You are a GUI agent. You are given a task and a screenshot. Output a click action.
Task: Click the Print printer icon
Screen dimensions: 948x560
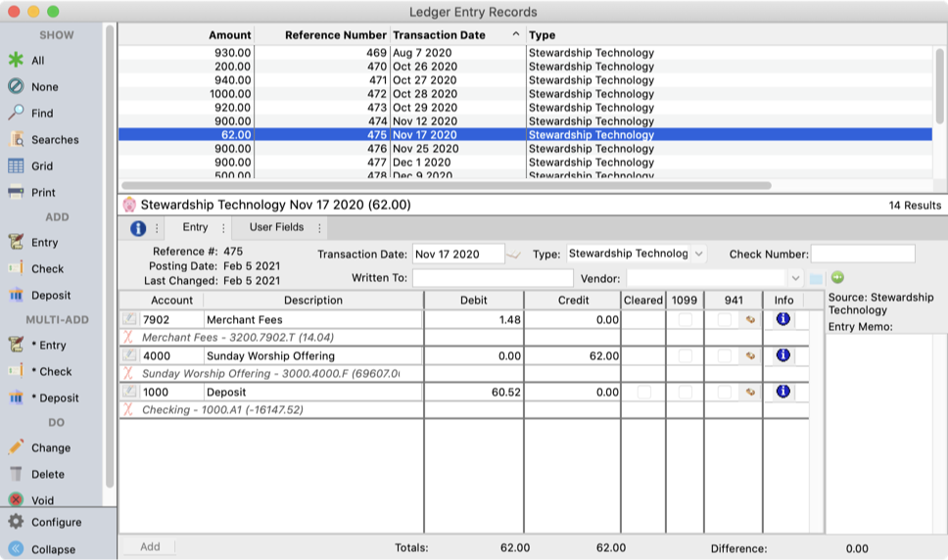pos(16,193)
